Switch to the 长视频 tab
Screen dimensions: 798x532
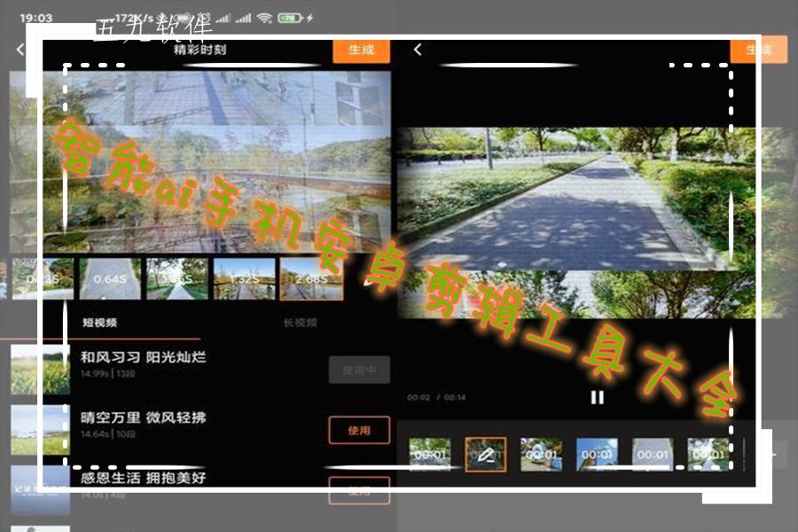pos(301,323)
